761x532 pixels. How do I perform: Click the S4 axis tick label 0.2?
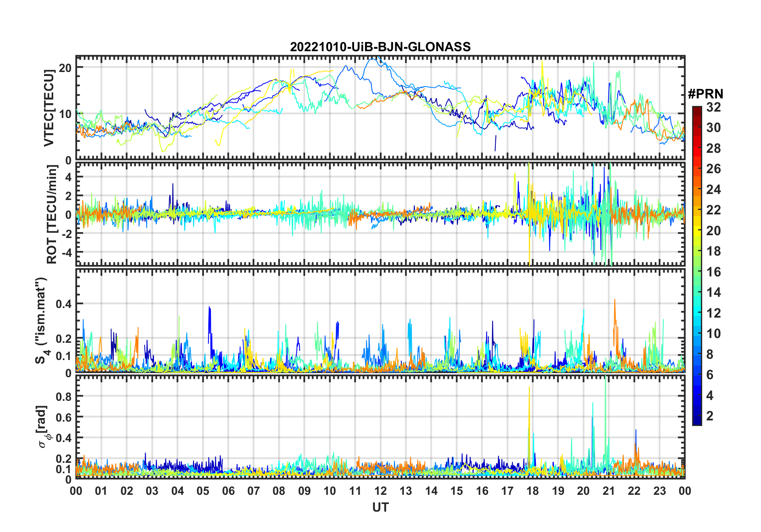[x=64, y=339]
